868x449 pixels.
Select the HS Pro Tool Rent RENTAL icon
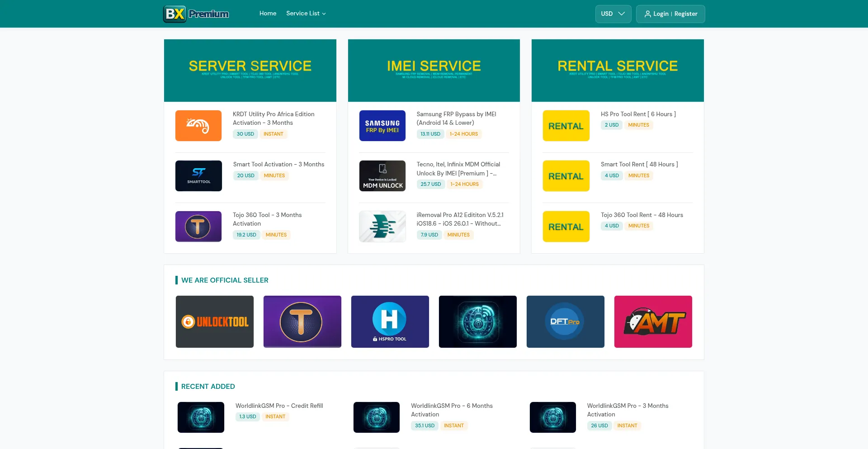(x=566, y=126)
